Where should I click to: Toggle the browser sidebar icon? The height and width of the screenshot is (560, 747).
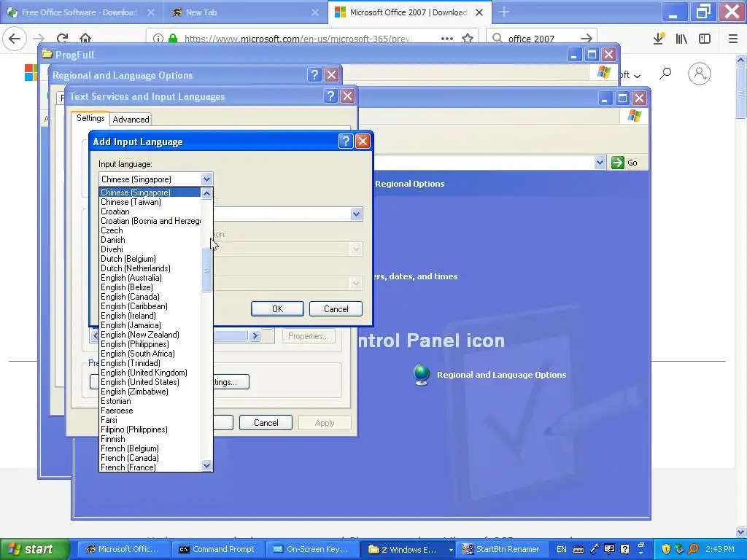coord(705,38)
